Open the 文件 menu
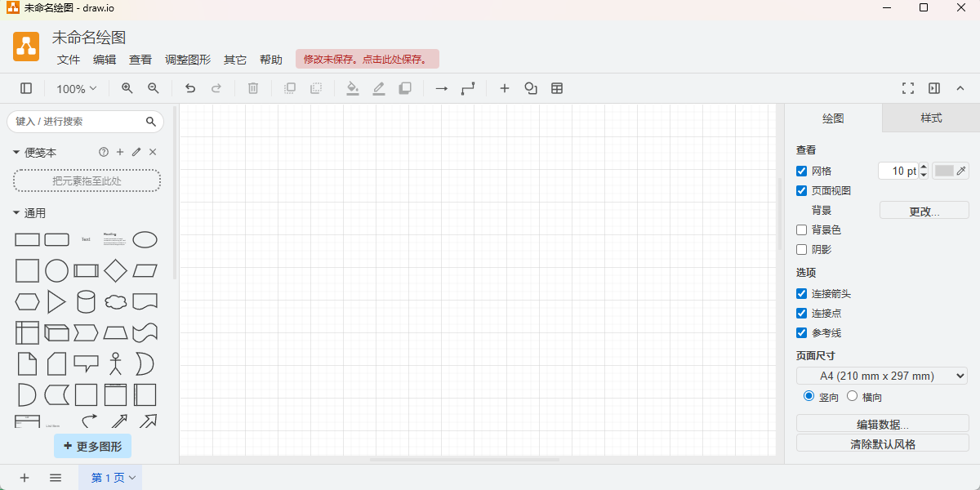980x490 pixels. pos(68,60)
